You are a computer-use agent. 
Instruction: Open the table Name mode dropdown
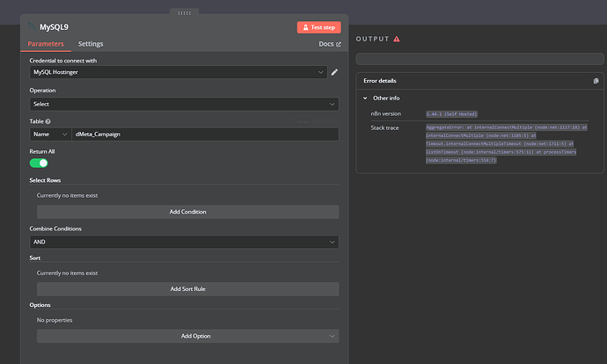pos(50,135)
